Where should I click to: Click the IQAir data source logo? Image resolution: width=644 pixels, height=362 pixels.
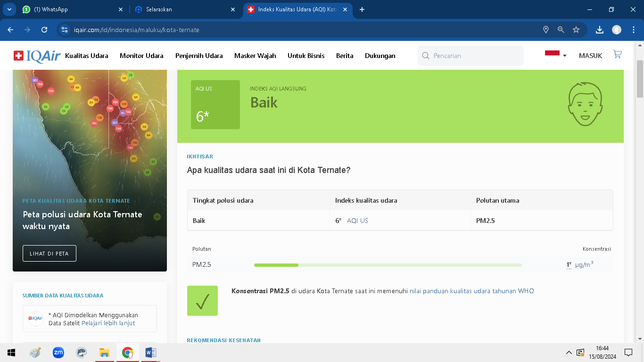tap(36, 319)
